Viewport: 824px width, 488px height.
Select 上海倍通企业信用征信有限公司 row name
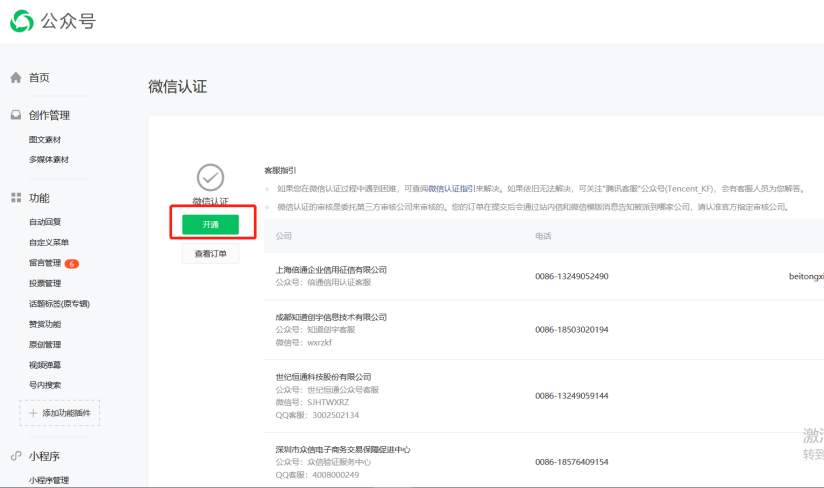coord(331,269)
